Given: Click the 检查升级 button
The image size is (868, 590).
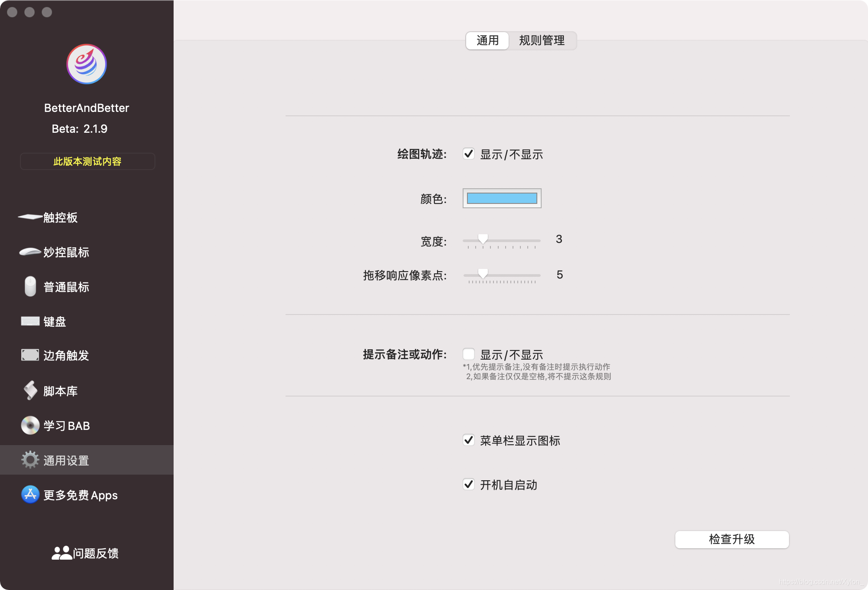Looking at the screenshot, I should click(732, 539).
